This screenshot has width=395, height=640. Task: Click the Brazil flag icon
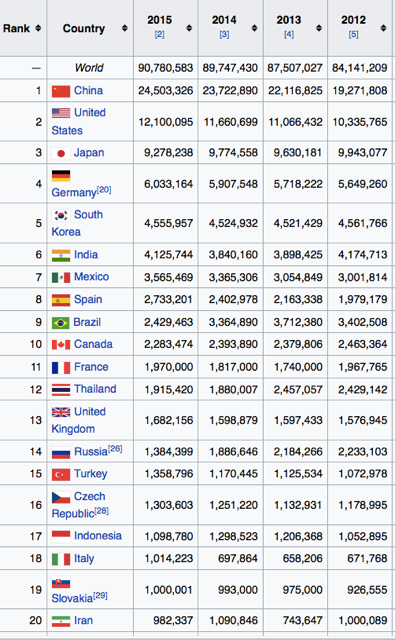coord(61,323)
